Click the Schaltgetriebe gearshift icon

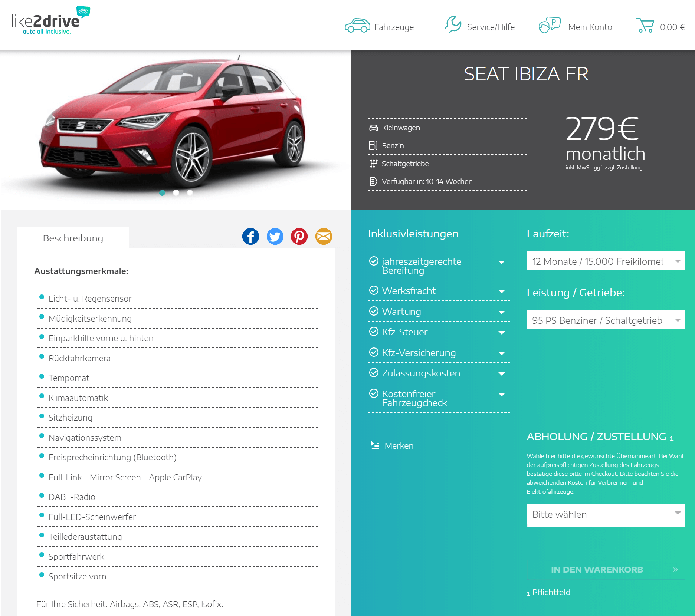[373, 164]
